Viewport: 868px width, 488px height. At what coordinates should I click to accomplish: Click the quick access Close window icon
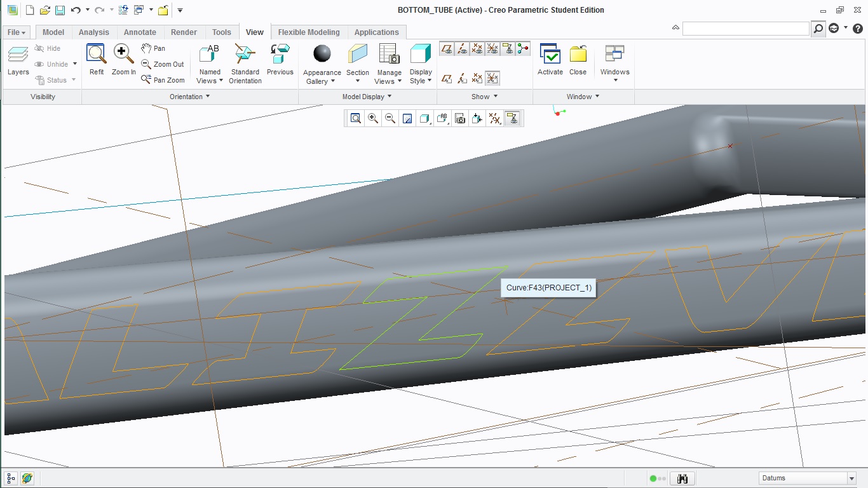(x=163, y=10)
